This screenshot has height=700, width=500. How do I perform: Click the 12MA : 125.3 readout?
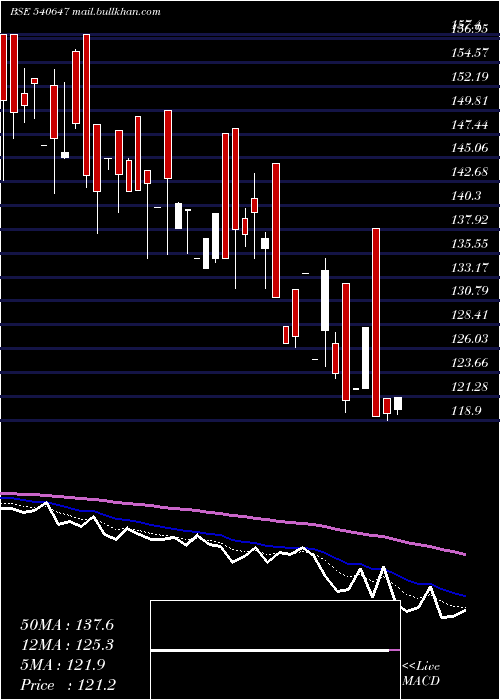tap(67, 645)
